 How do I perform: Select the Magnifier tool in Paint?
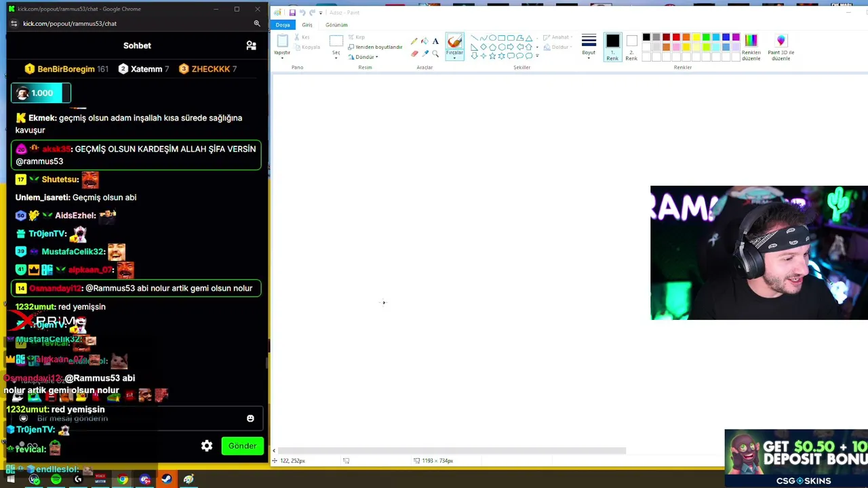[435, 53]
